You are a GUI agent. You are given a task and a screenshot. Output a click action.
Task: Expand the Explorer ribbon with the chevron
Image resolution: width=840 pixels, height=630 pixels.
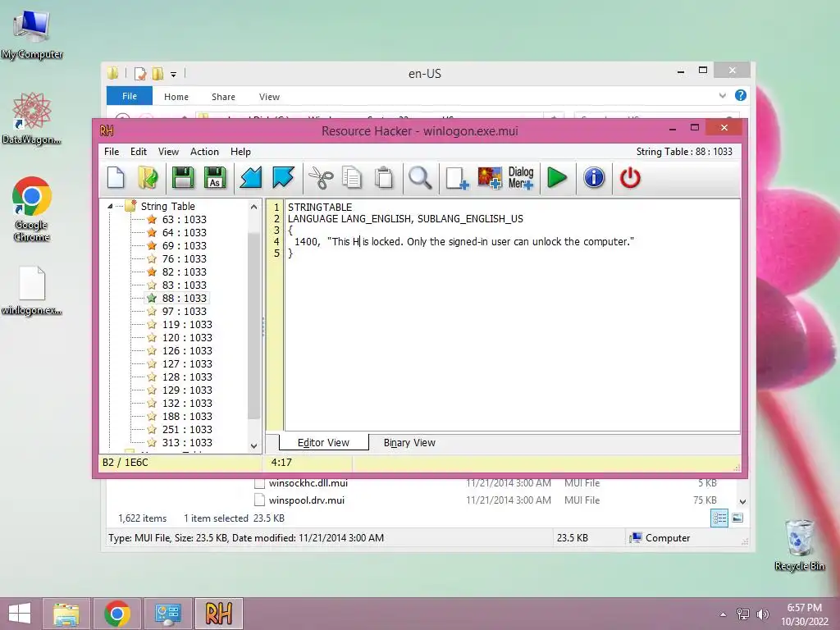(x=722, y=96)
